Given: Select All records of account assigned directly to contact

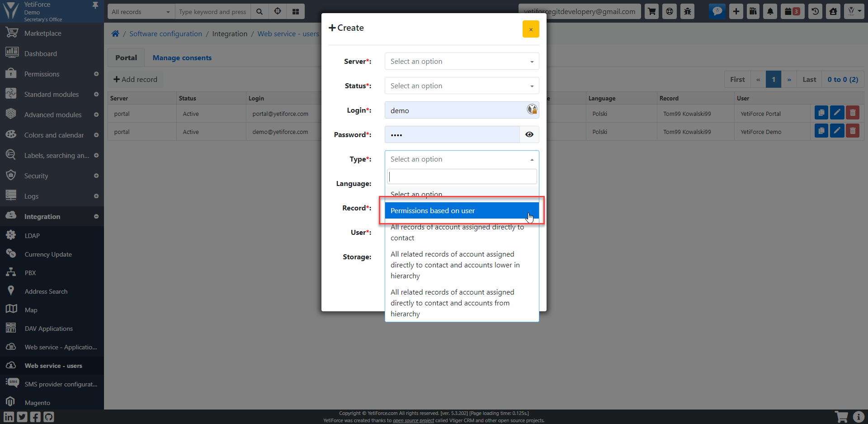Looking at the screenshot, I should (462, 232).
